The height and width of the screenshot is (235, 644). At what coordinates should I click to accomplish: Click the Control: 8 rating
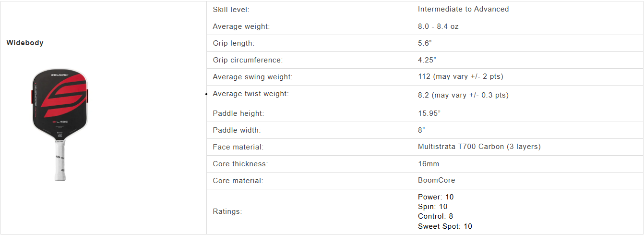click(435, 216)
